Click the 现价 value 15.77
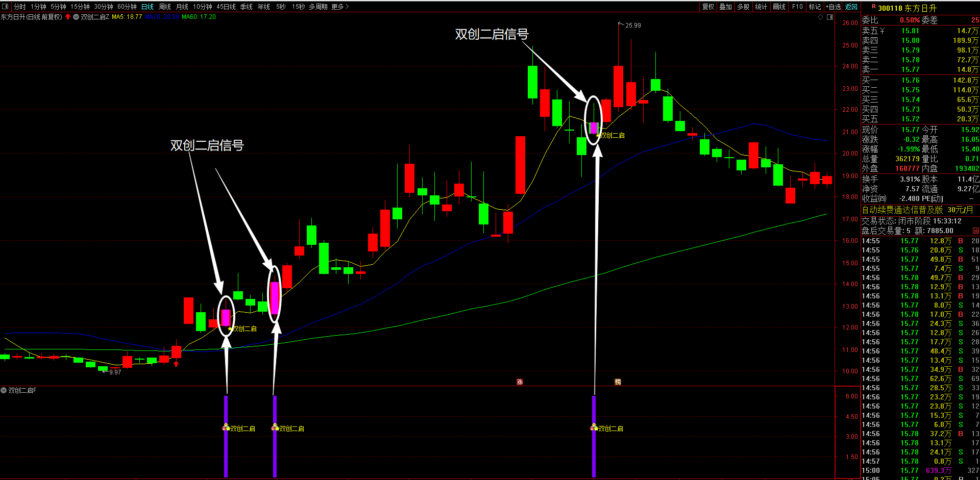The image size is (980, 480). pyautogui.click(x=910, y=130)
